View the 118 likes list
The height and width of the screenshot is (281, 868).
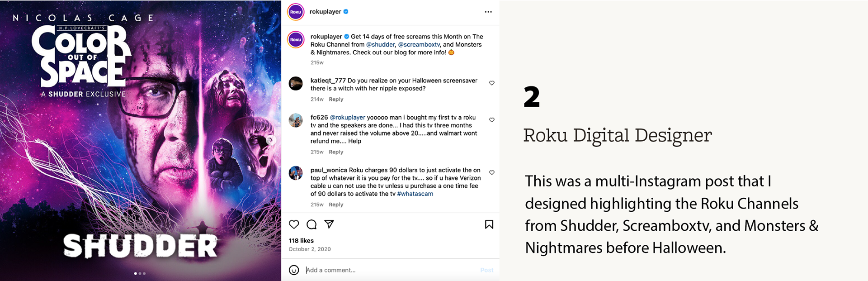[301, 241]
